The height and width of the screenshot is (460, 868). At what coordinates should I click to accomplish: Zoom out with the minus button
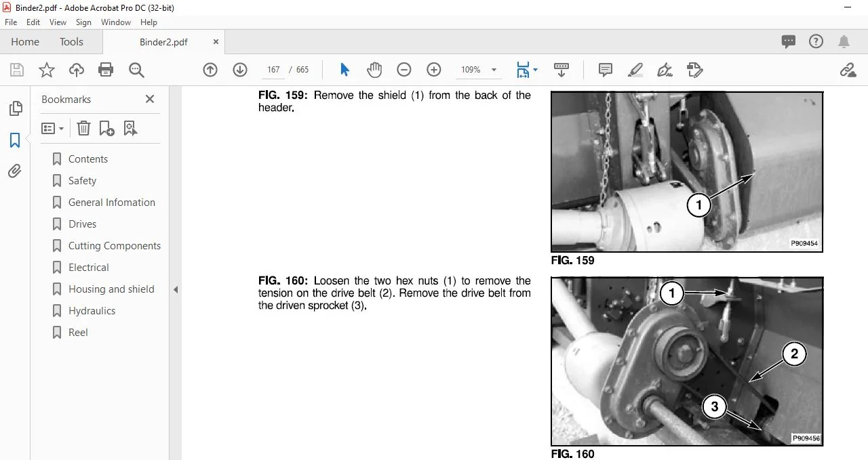[404, 70]
